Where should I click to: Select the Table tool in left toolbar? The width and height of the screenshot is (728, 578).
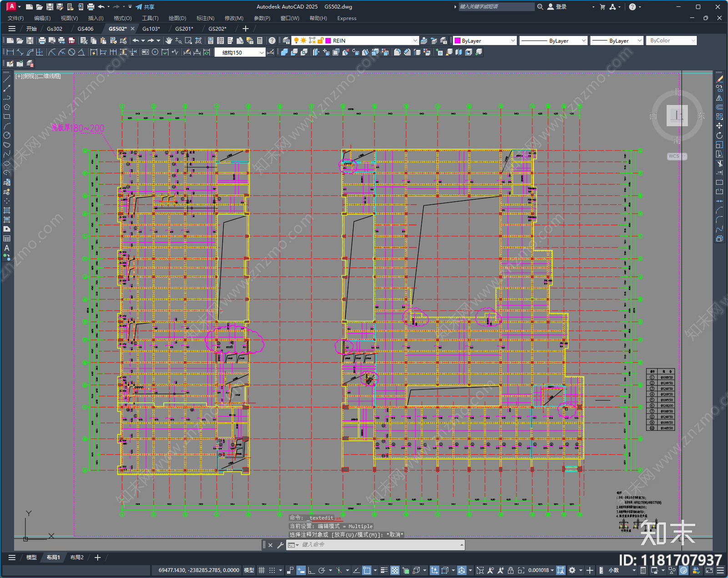point(7,238)
